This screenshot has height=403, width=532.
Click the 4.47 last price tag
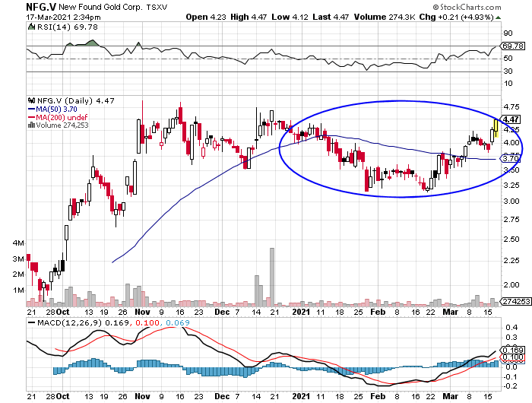click(x=511, y=119)
